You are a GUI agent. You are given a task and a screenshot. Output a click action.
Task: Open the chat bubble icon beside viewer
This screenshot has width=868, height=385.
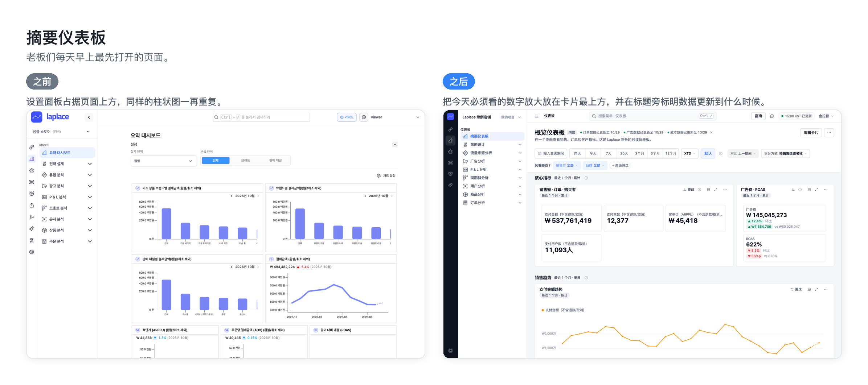coord(364,117)
